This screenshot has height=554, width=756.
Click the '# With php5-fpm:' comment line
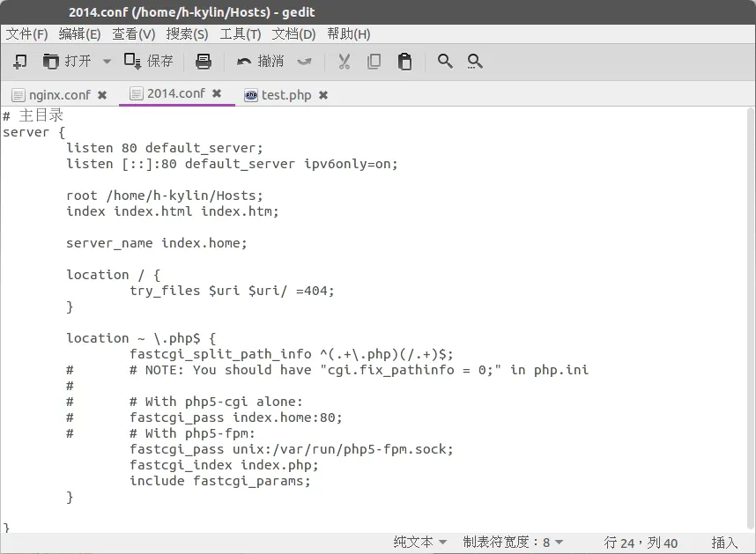point(192,433)
